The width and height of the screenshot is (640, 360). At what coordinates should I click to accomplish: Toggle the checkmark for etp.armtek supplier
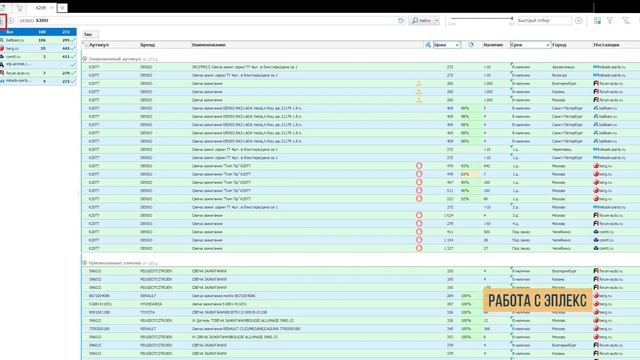tap(73, 64)
